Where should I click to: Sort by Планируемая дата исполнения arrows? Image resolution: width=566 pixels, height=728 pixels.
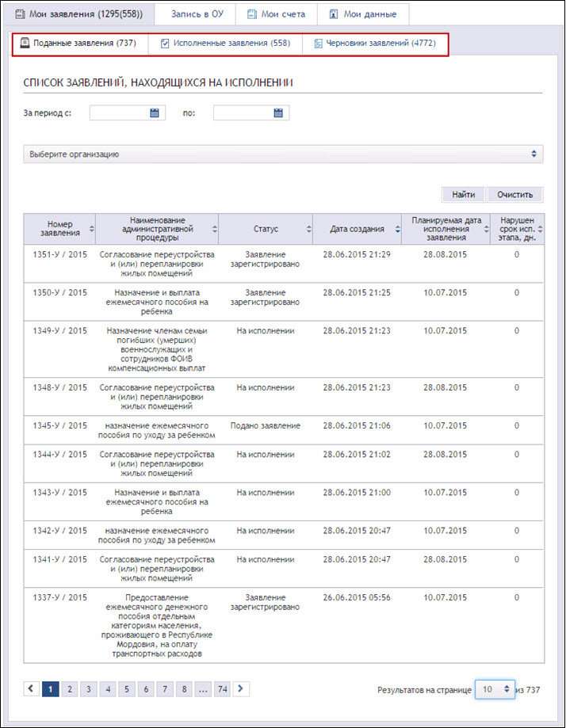[x=487, y=229]
